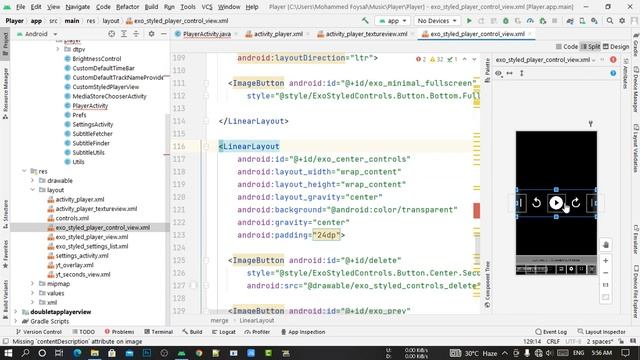Collapse the res folder

coord(24,171)
